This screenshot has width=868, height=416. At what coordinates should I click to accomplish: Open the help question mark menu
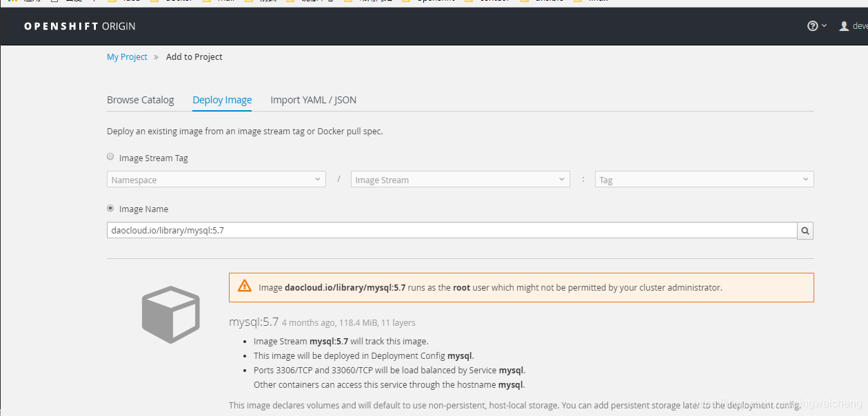click(816, 26)
